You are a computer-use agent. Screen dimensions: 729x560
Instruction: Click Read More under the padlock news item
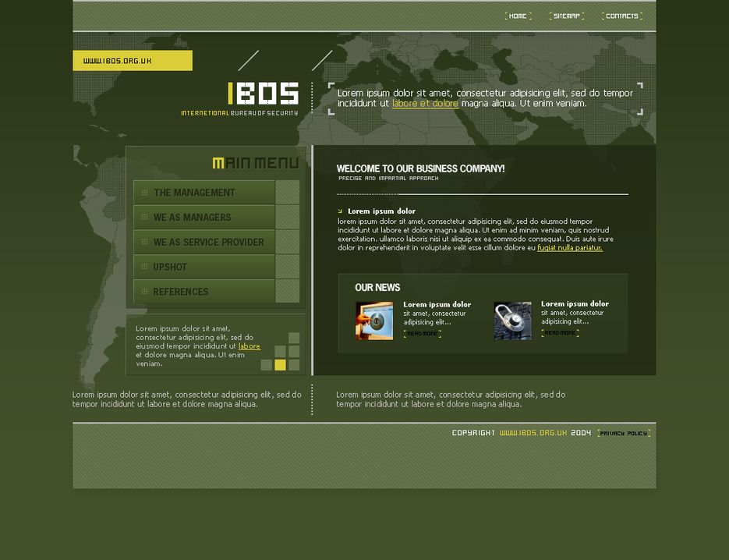point(561,333)
